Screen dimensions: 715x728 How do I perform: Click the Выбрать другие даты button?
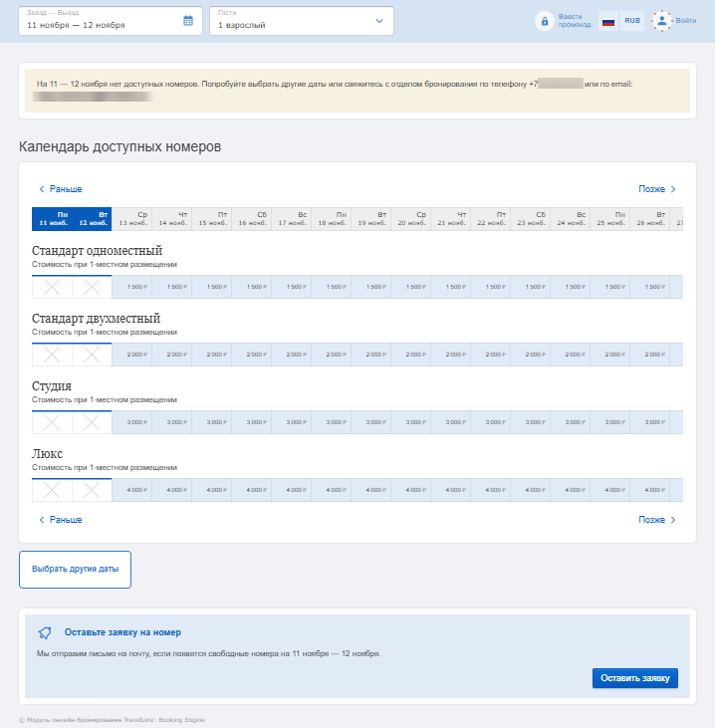(76, 570)
